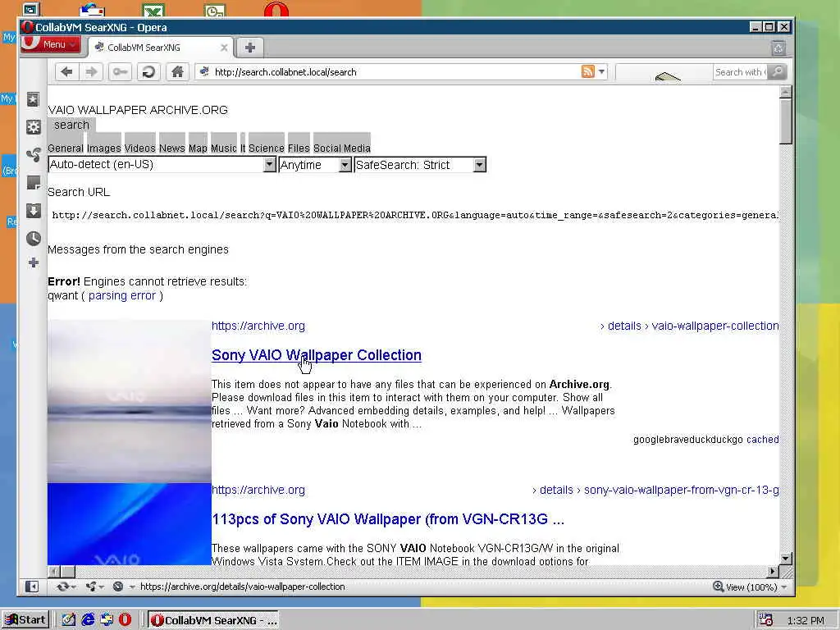Switch to the Social Media category
Screen dimensions: 840x630
(342, 148)
